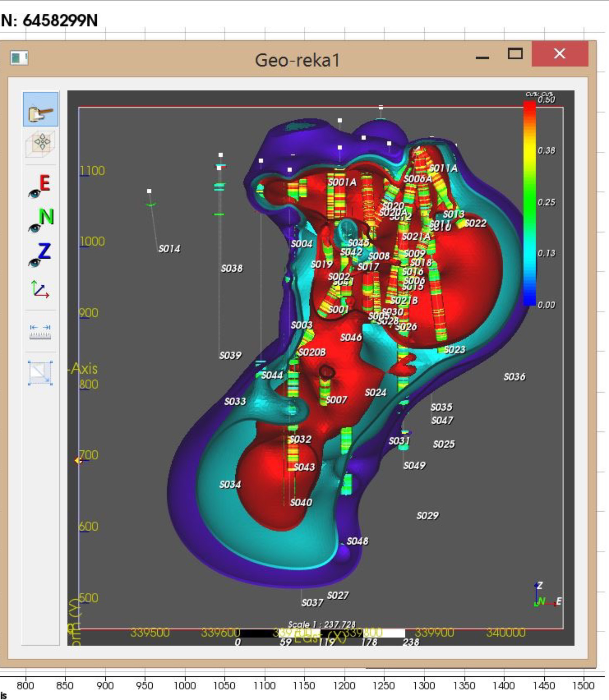Click drillhole label S024

[x=375, y=393]
